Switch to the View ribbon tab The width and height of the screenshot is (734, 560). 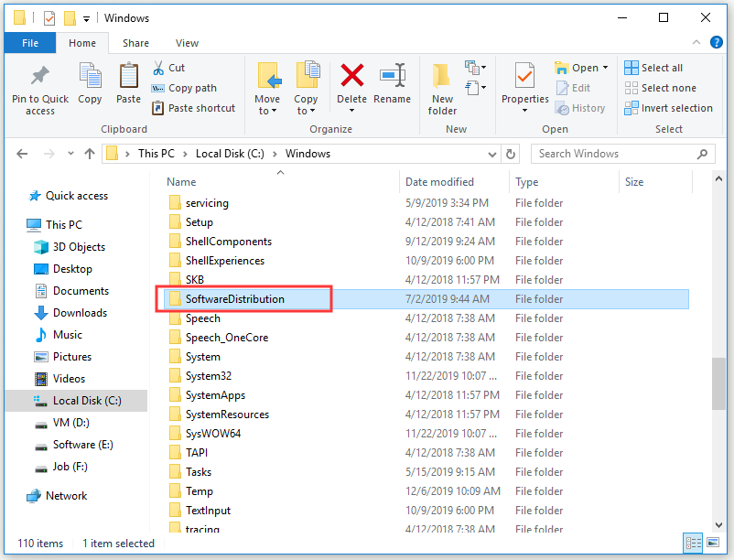pyautogui.click(x=187, y=42)
